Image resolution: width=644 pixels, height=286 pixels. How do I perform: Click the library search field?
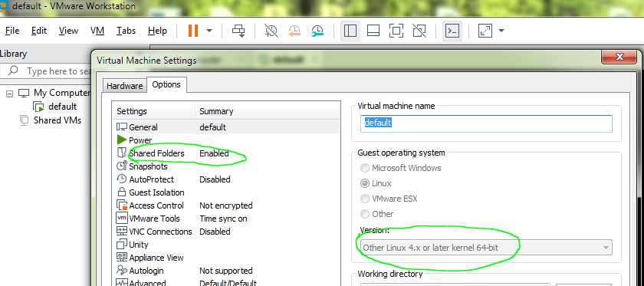click(x=58, y=71)
